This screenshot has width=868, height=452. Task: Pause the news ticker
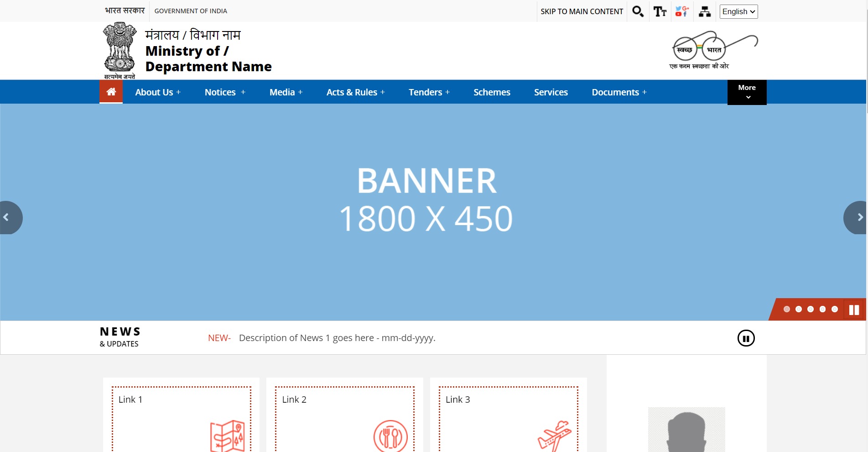pos(746,338)
